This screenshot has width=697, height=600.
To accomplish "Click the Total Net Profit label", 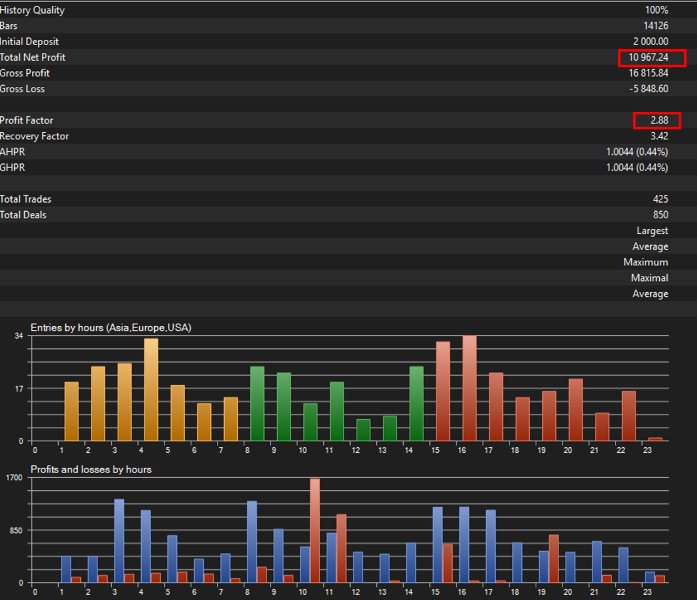I will pyautogui.click(x=32, y=57).
